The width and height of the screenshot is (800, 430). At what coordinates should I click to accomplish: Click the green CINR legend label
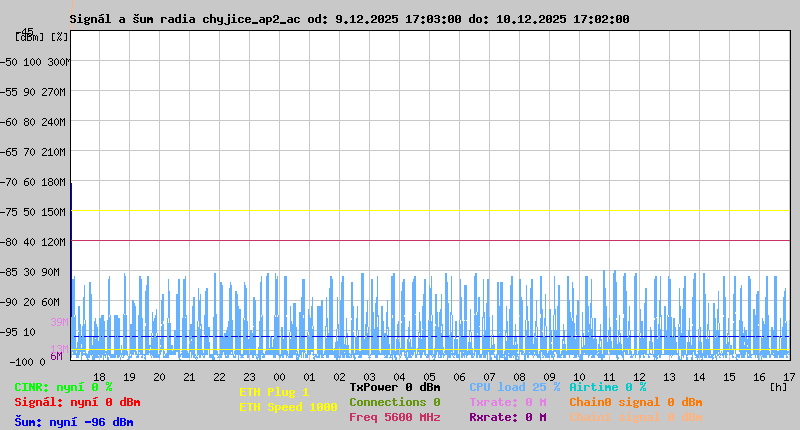tap(63, 387)
